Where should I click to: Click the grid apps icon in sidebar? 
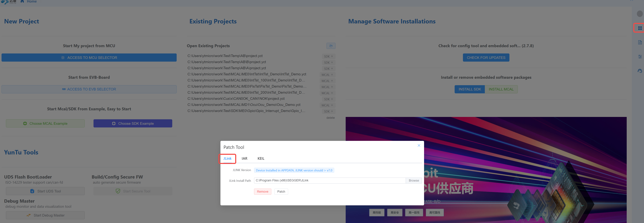click(x=640, y=28)
